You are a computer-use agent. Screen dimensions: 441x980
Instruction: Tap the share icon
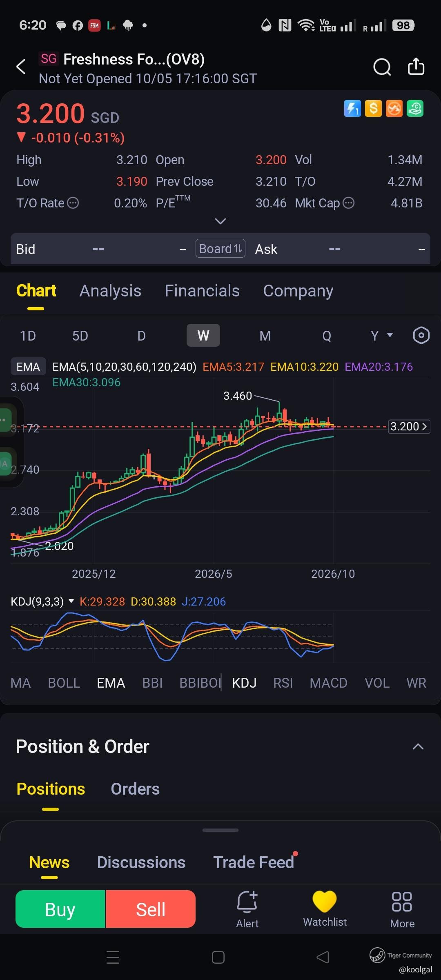(x=416, y=67)
